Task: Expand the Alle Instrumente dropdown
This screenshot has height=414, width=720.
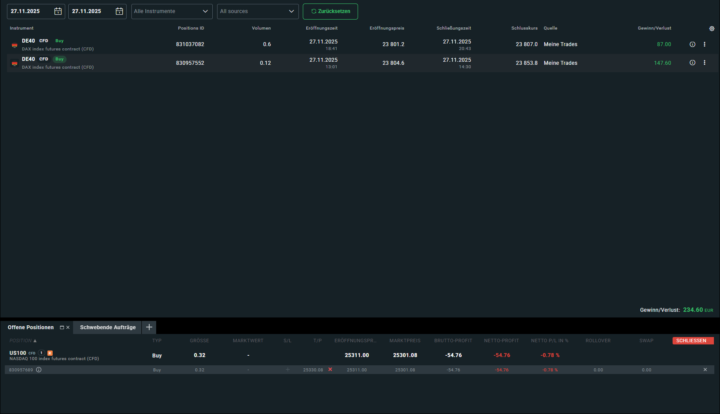Action: [172, 11]
